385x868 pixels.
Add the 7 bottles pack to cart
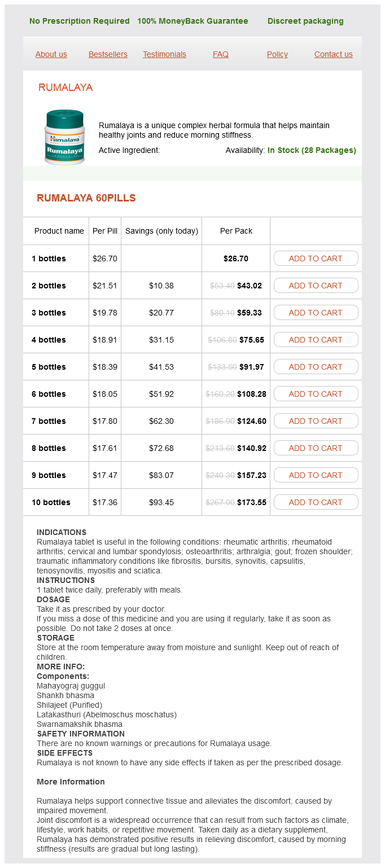tap(316, 421)
